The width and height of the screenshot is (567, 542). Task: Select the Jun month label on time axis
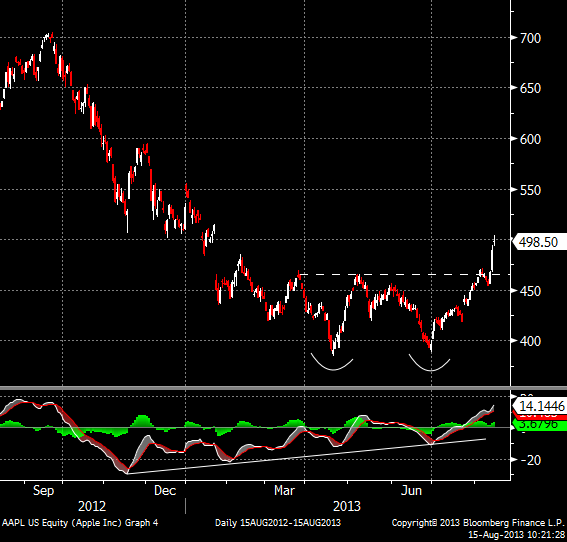point(412,491)
